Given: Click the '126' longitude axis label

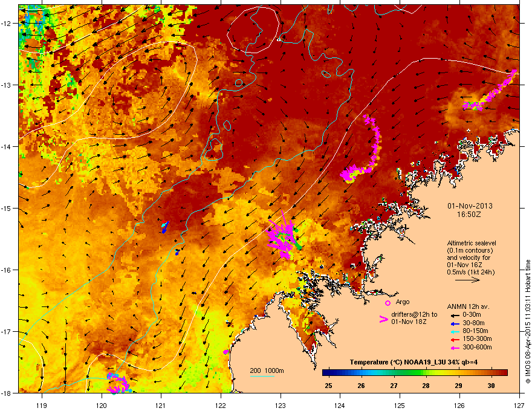Looking at the screenshot, I should point(459,405).
